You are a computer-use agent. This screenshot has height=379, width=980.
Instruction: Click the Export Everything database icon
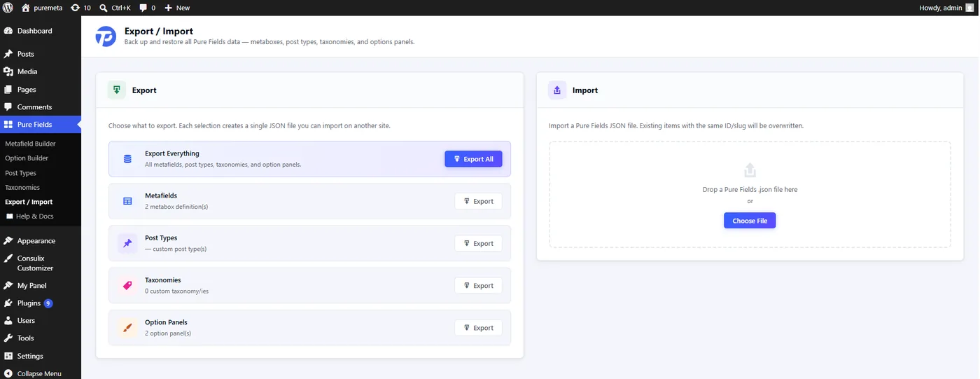tap(127, 159)
